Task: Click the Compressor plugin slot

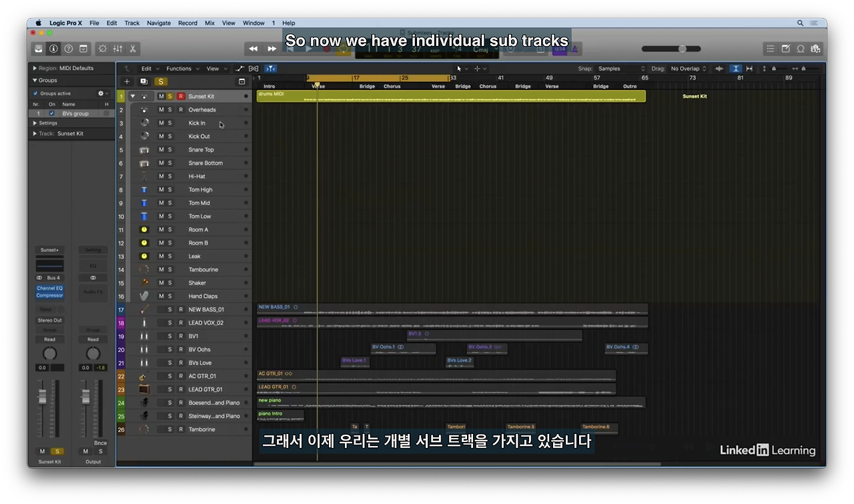Action: pyautogui.click(x=50, y=295)
